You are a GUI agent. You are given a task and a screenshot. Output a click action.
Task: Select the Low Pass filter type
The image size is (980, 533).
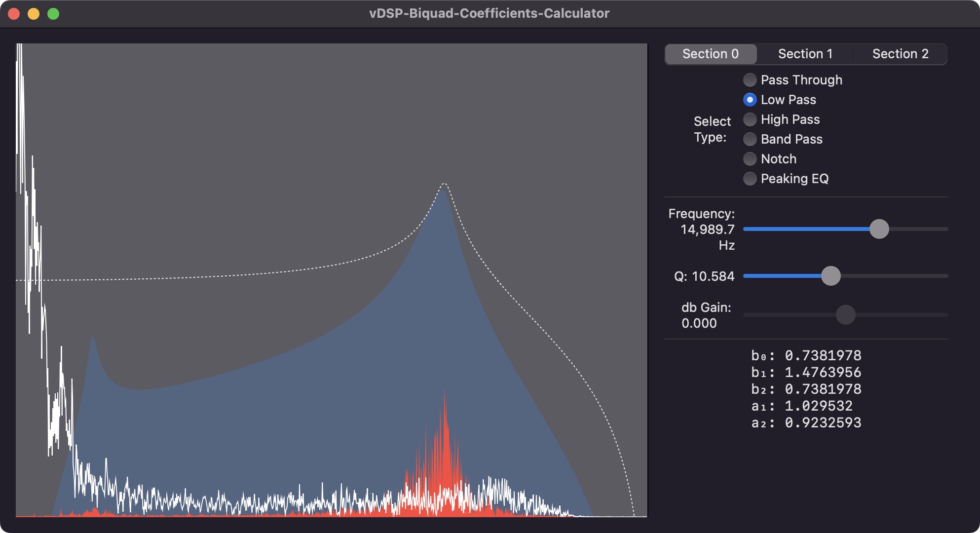click(x=750, y=100)
